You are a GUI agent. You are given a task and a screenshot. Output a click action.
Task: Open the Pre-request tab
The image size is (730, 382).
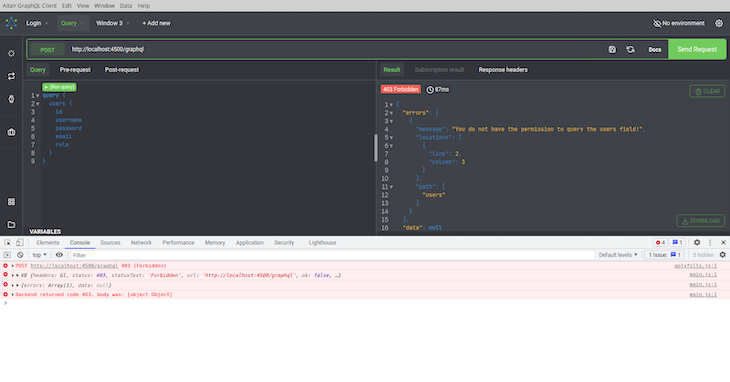[75, 70]
